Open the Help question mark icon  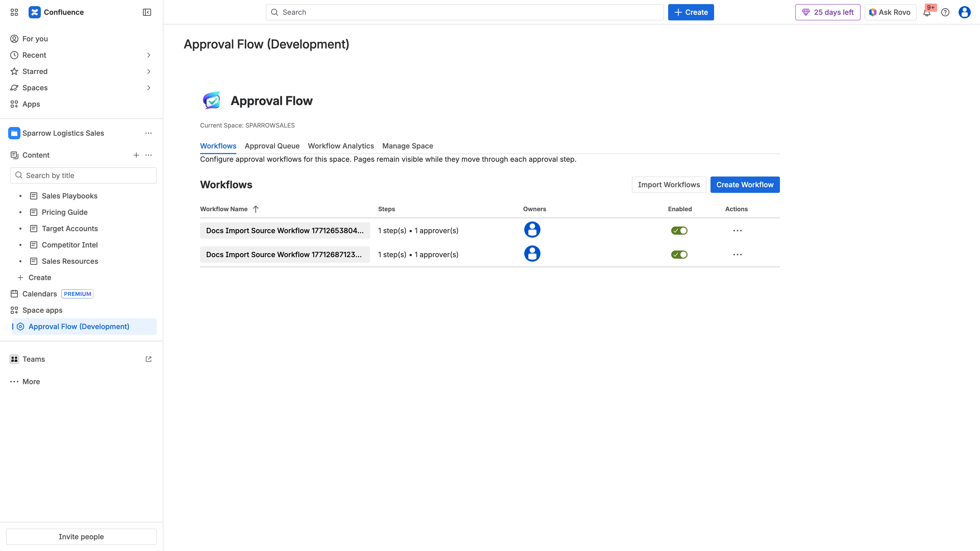(x=946, y=12)
